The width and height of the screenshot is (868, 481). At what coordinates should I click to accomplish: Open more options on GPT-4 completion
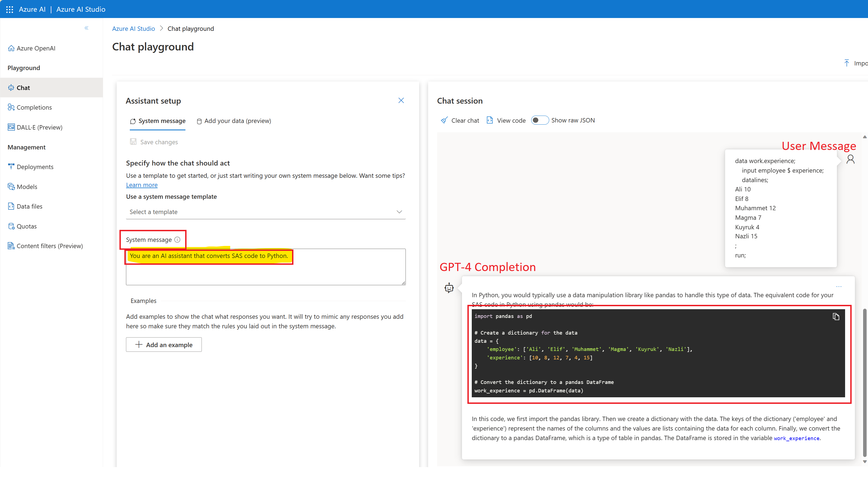click(839, 287)
